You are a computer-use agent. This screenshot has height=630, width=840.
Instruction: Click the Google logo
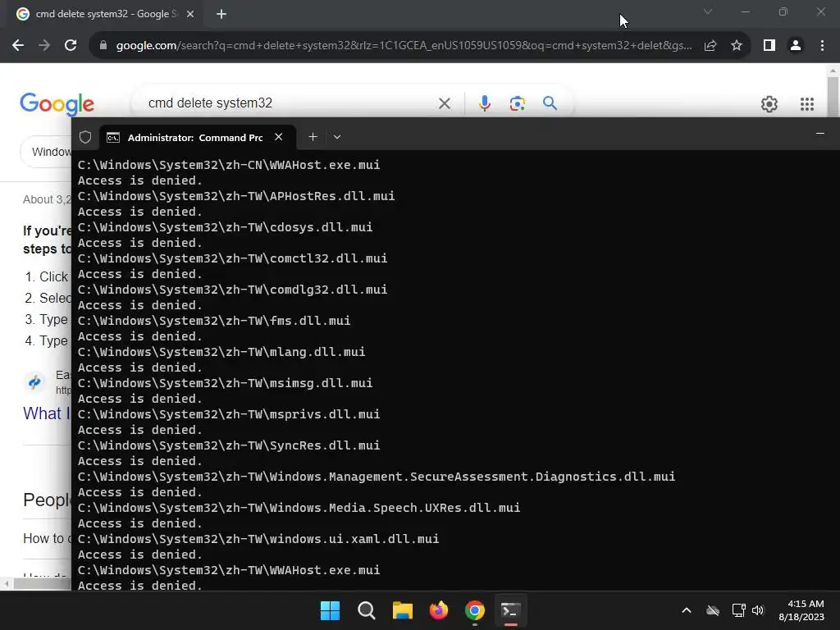tap(57, 104)
